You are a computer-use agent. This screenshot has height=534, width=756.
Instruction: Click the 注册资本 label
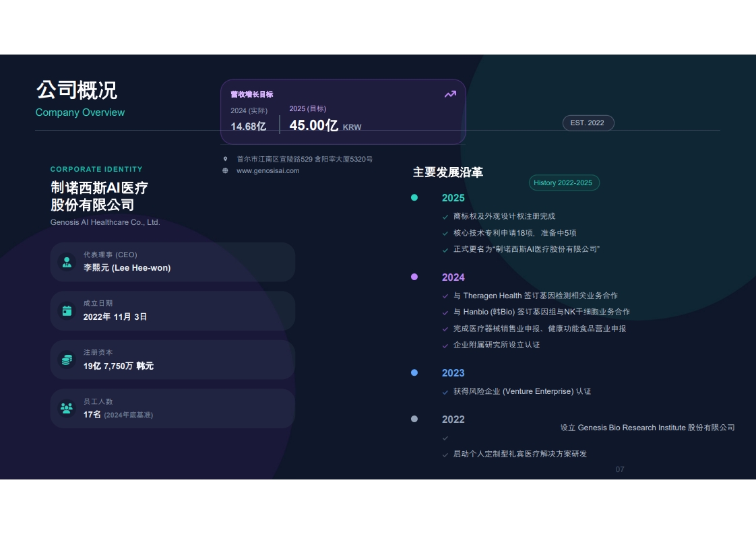click(98, 352)
